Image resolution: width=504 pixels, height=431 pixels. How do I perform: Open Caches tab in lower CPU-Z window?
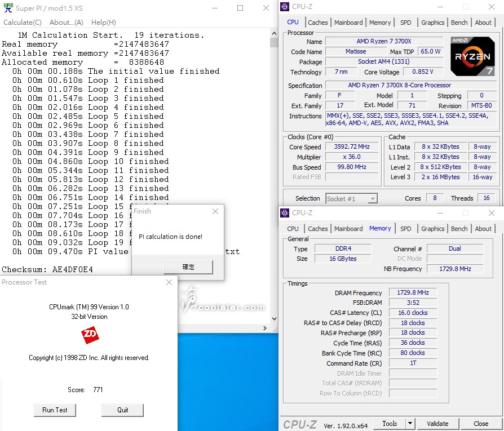[x=318, y=229]
